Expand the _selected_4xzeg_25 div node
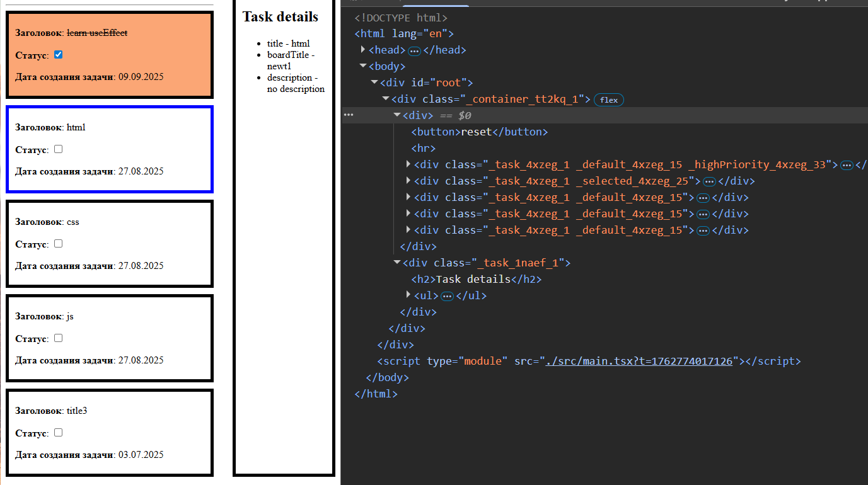Viewport: 868px width, 485px height. [408, 181]
